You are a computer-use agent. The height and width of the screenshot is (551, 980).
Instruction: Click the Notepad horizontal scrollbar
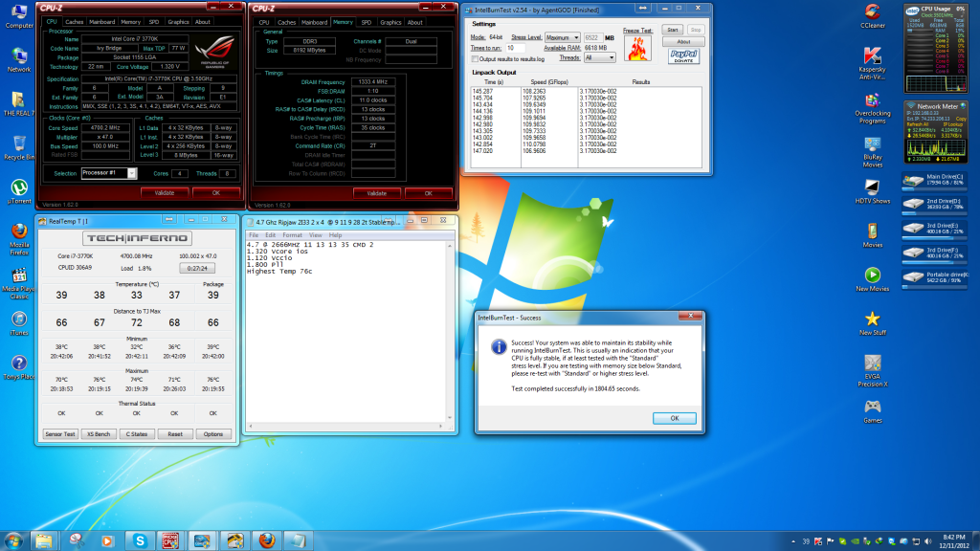pyautogui.click(x=345, y=426)
